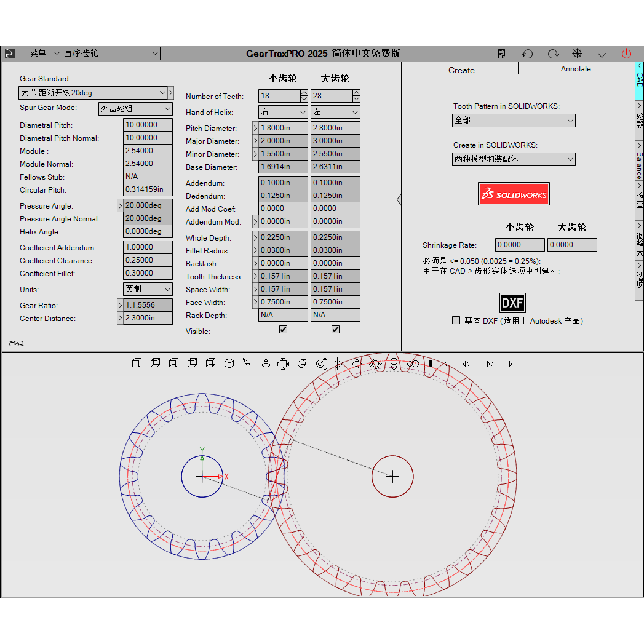Open the 直/斜齿轮 gear type dropdown
This screenshot has height=644, width=644.
click(111, 54)
